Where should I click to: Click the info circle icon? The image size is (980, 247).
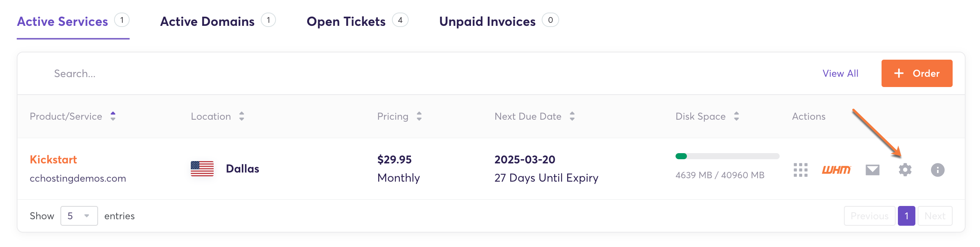coord(937,170)
